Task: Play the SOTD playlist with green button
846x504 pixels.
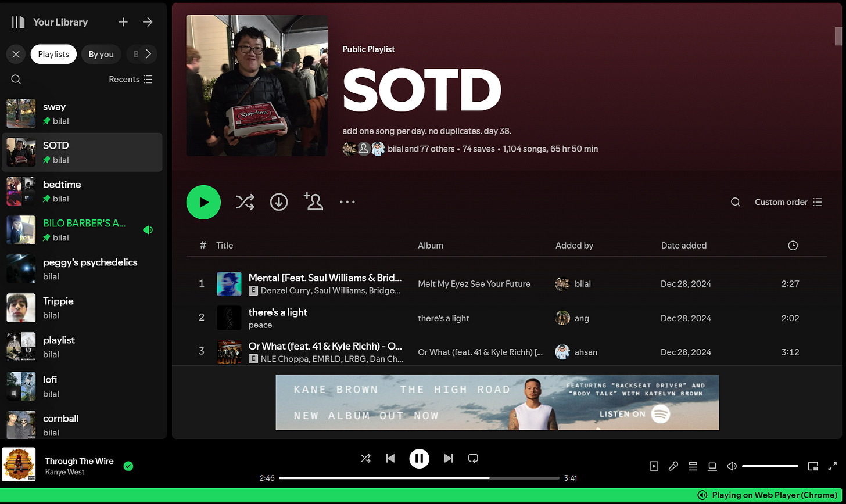Action: 203,202
